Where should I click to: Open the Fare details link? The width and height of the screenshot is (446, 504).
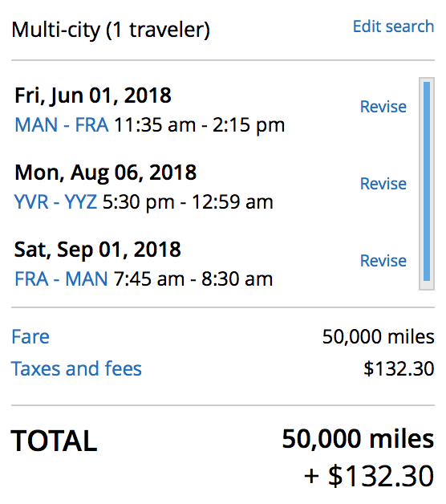click(30, 337)
